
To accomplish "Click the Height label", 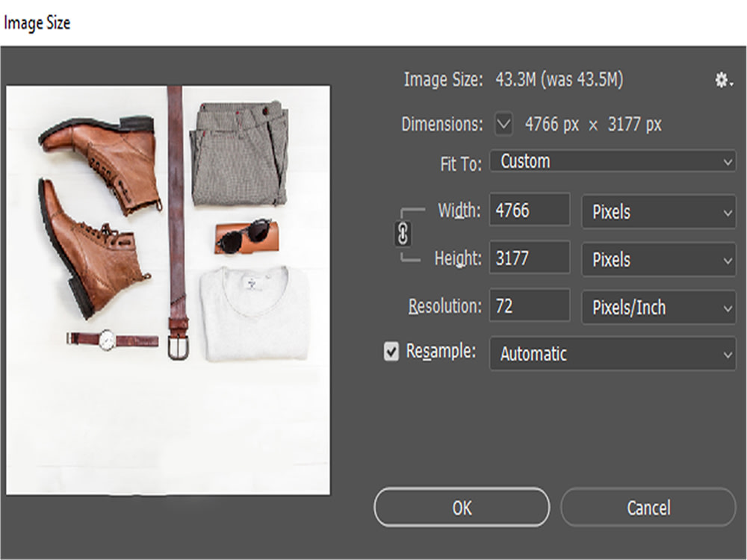I will (458, 258).
